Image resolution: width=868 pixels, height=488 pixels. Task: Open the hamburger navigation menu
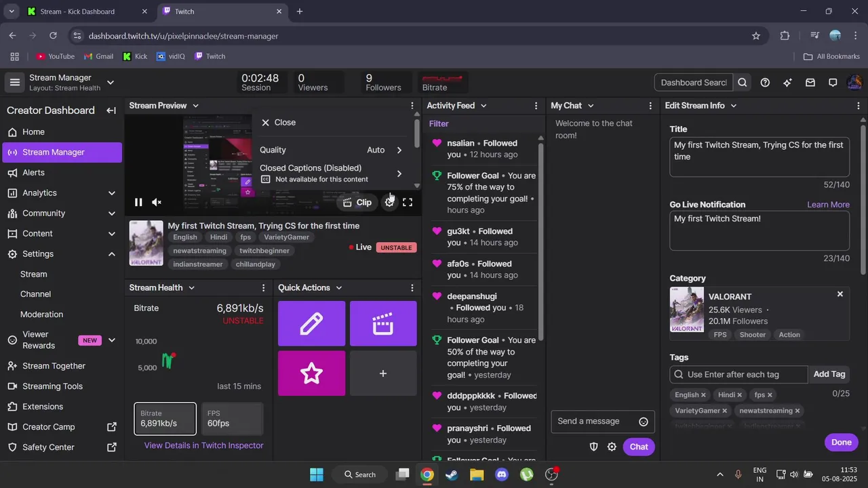pyautogui.click(x=14, y=83)
